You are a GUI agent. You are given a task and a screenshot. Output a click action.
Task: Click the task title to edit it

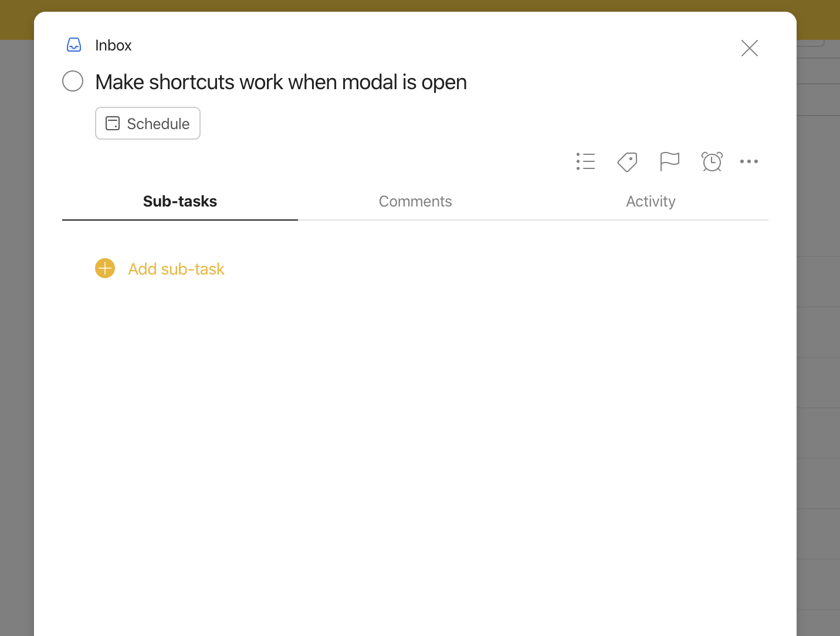click(x=281, y=82)
